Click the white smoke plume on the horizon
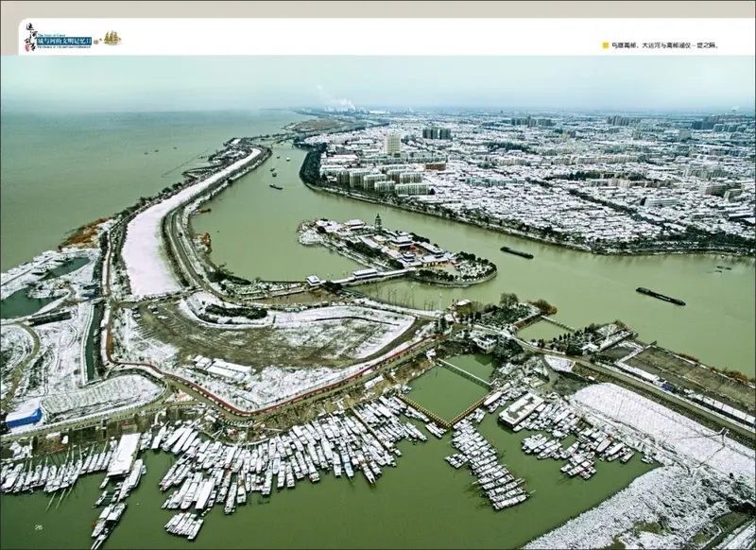756x550 pixels. [338, 101]
